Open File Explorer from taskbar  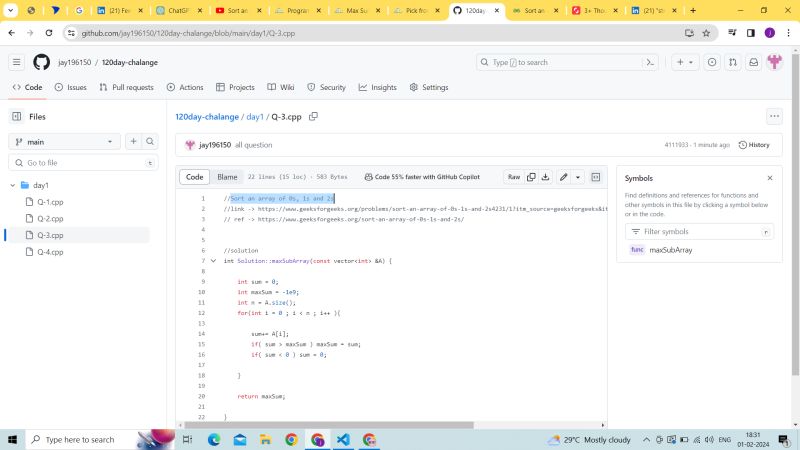[x=265, y=439]
